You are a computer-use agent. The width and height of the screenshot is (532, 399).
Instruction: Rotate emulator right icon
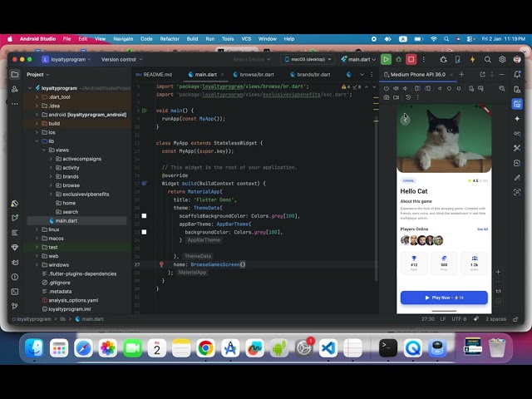(428, 89)
